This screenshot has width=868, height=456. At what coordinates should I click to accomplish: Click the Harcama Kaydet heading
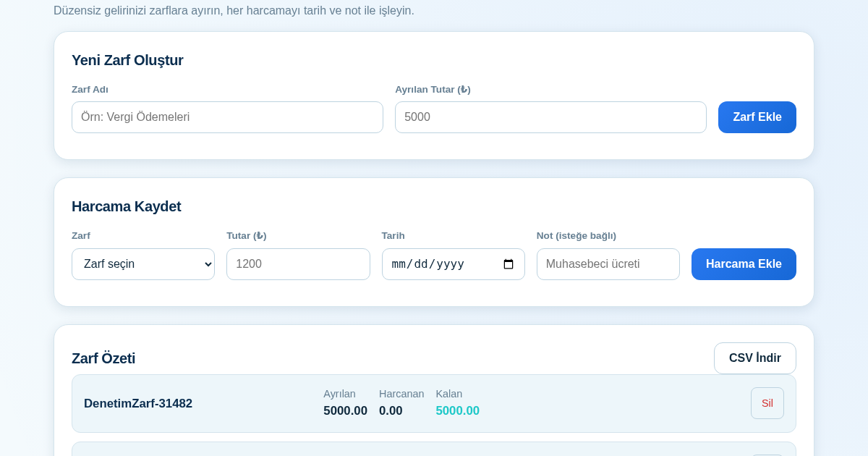click(x=127, y=206)
